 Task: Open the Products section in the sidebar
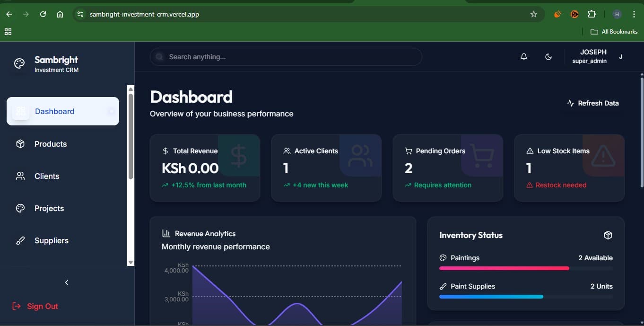click(51, 144)
